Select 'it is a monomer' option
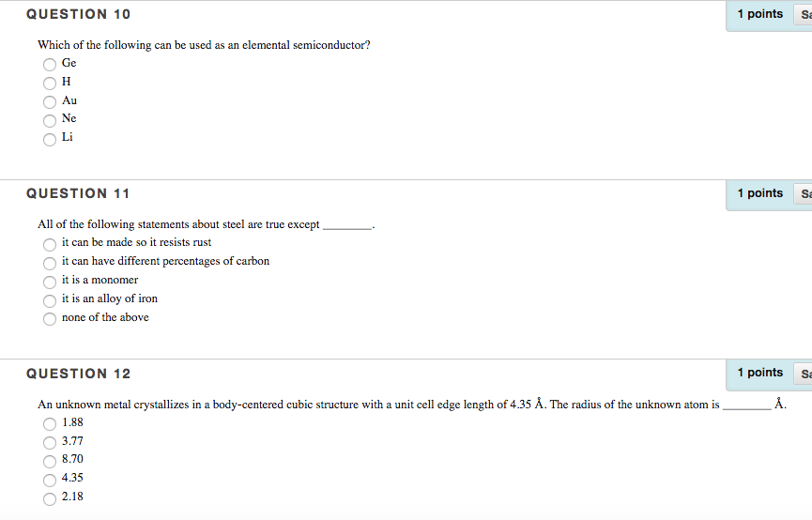 pyautogui.click(x=50, y=282)
